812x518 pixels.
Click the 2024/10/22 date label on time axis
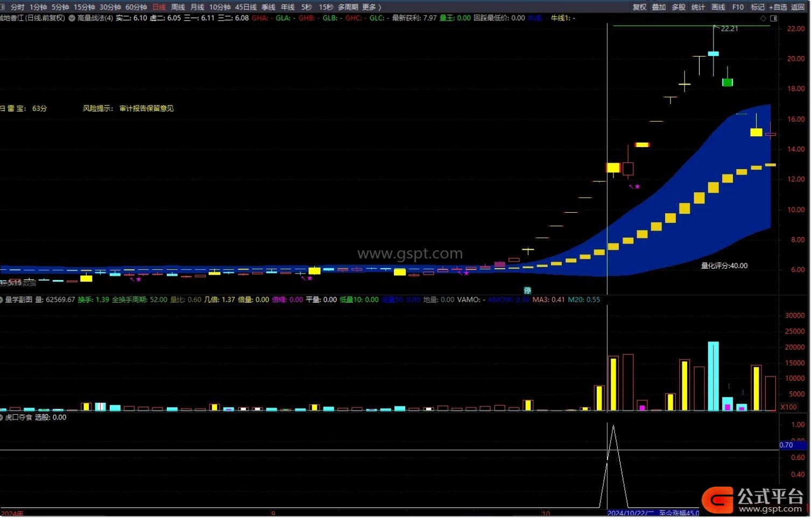click(631, 514)
